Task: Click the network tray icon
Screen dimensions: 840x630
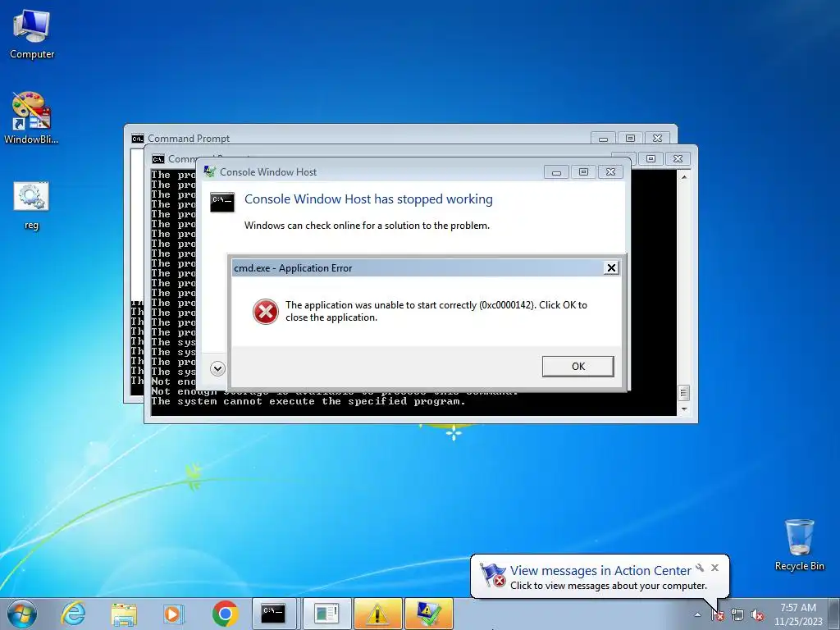Action: (x=737, y=614)
